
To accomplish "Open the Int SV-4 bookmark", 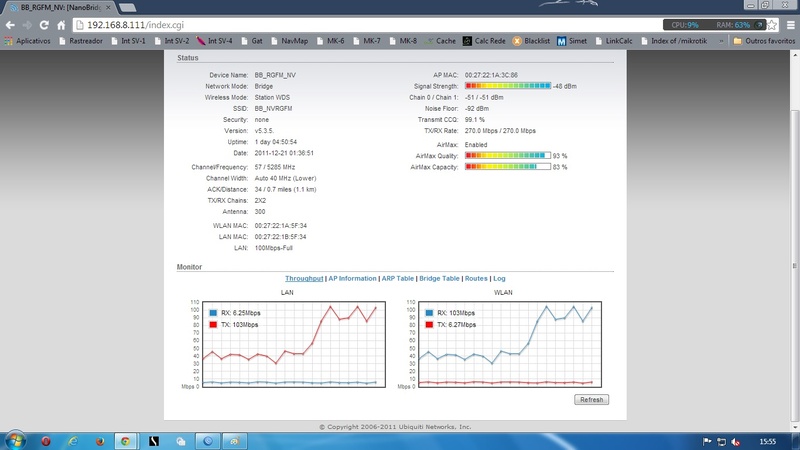I will tap(215, 41).
